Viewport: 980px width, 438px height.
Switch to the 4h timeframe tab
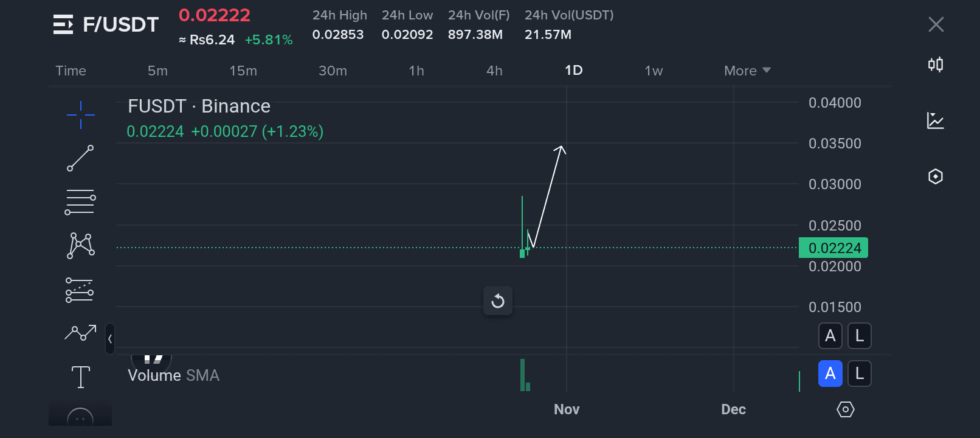coord(494,71)
